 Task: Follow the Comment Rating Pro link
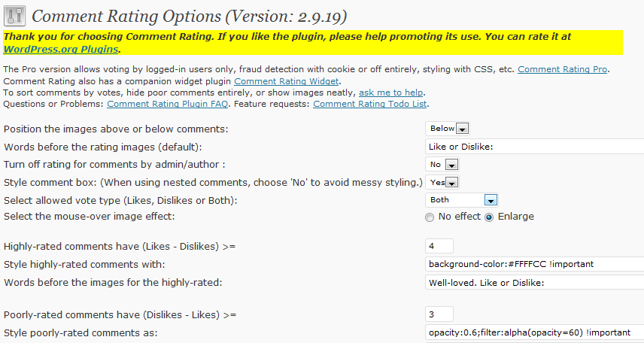click(562, 69)
